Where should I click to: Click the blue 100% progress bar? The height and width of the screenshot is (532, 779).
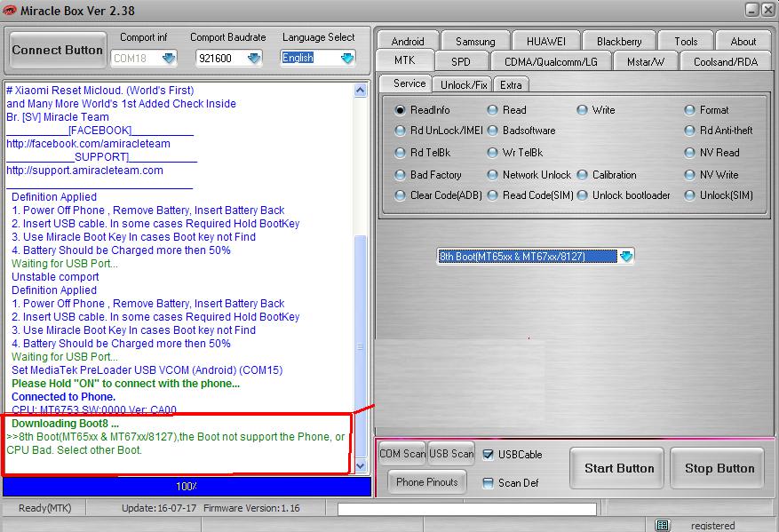[187, 487]
